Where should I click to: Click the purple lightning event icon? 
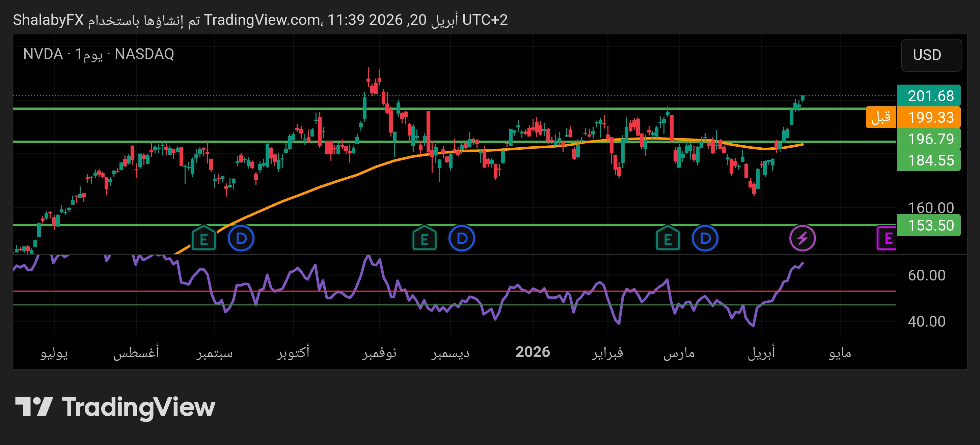tap(802, 239)
